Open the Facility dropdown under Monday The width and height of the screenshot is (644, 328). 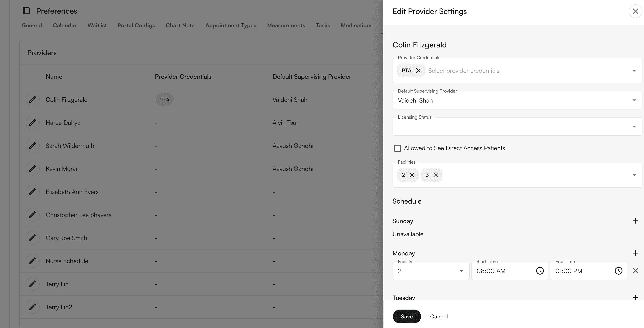point(461,271)
